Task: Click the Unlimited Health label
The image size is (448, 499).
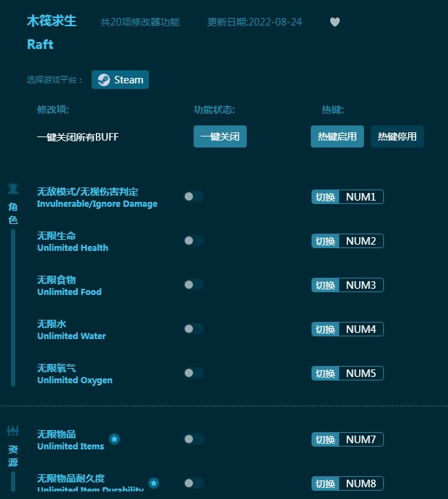Action: click(x=72, y=247)
